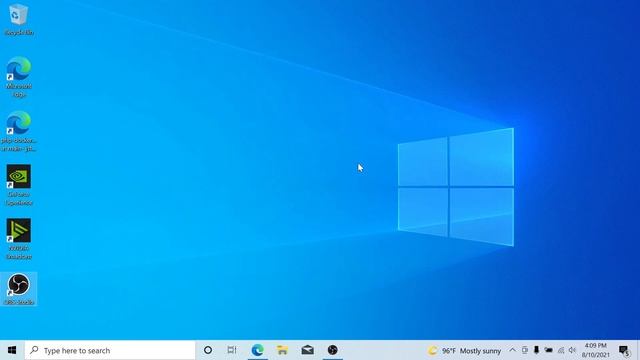Launch Microsoft Edge from the taskbar
This screenshot has height=360, width=640.
[258, 350]
